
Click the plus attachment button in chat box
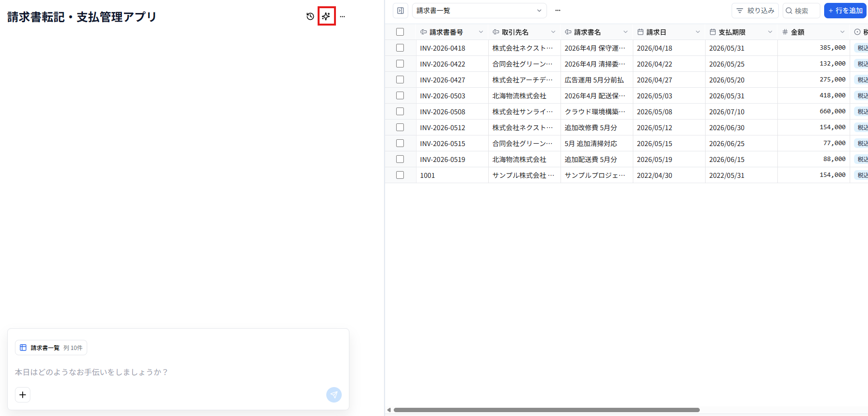point(23,395)
